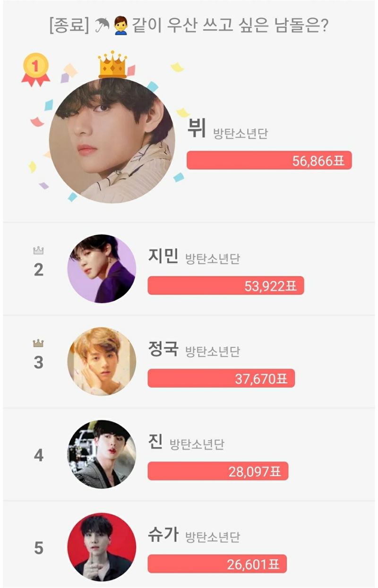
Task: Click the 28,097표 vote bar
Action: tap(218, 471)
